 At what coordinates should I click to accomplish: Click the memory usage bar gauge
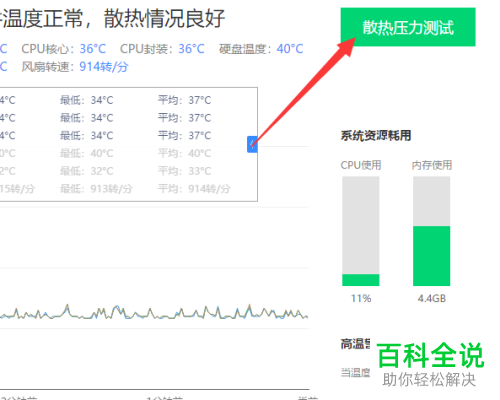click(x=432, y=231)
